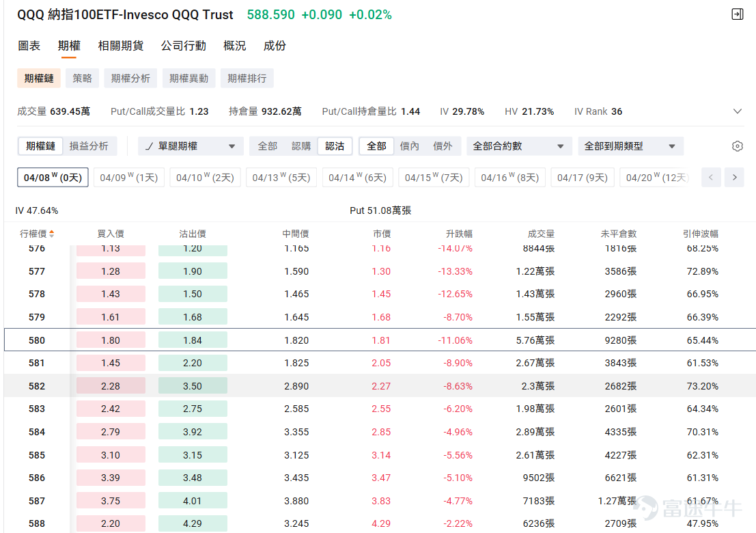Open the 全部合約數 dropdown

[x=519, y=146]
